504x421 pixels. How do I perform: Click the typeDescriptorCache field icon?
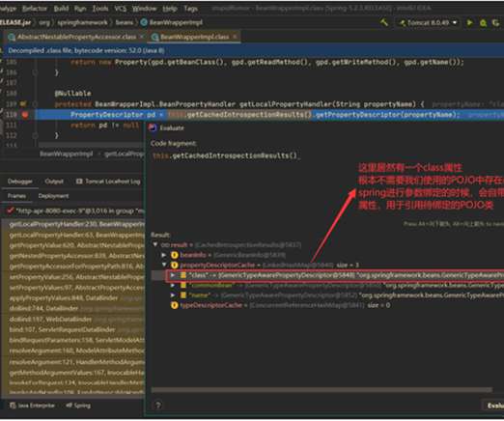(x=174, y=305)
